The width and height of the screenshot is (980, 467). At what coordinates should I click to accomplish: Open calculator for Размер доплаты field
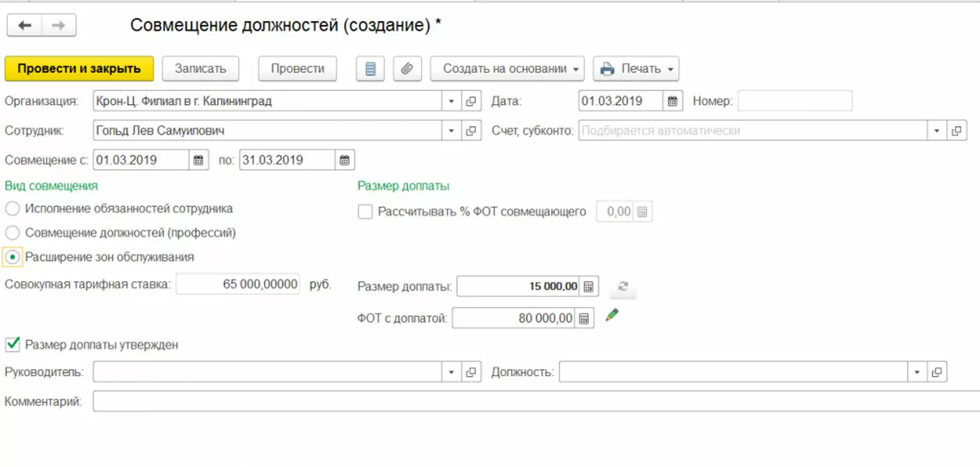click(x=589, y=286)
